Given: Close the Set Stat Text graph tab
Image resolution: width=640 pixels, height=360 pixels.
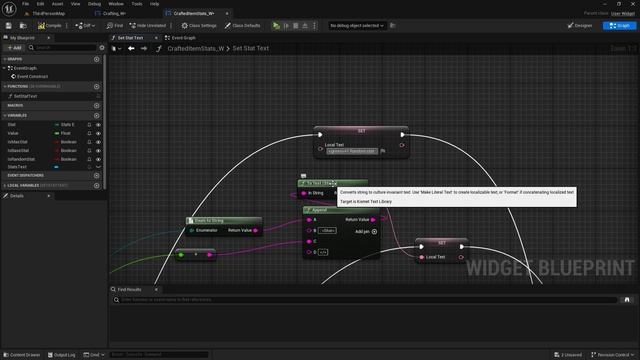Looking at the screenshot, I should click(x=156, y=38).
